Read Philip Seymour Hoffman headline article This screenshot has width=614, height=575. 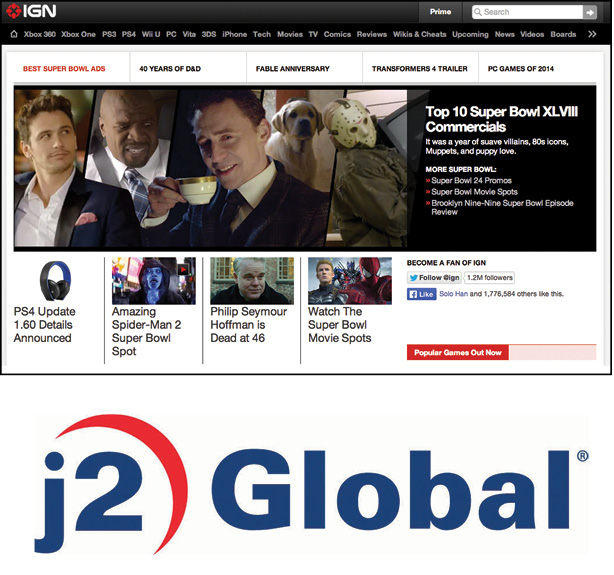[x=248, y=325]
